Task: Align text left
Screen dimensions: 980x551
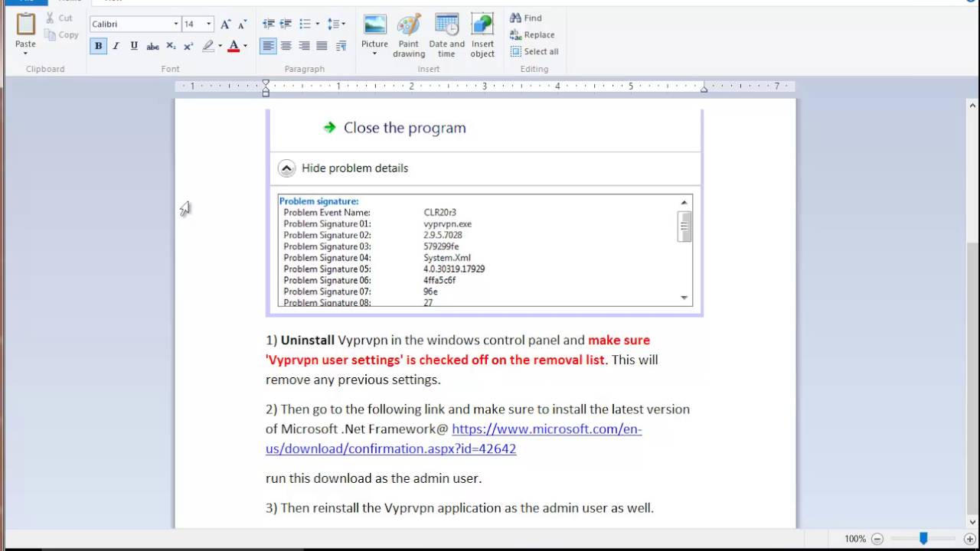Action: coord(268,46)
